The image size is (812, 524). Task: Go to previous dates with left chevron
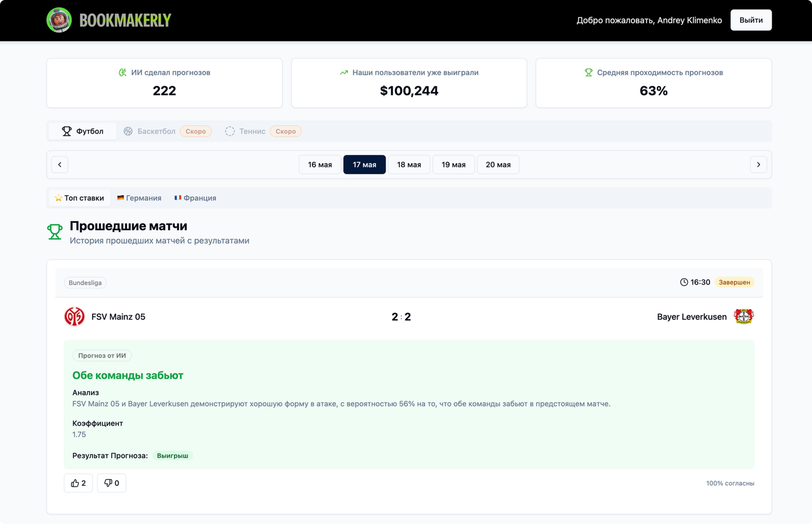[60, 165]
